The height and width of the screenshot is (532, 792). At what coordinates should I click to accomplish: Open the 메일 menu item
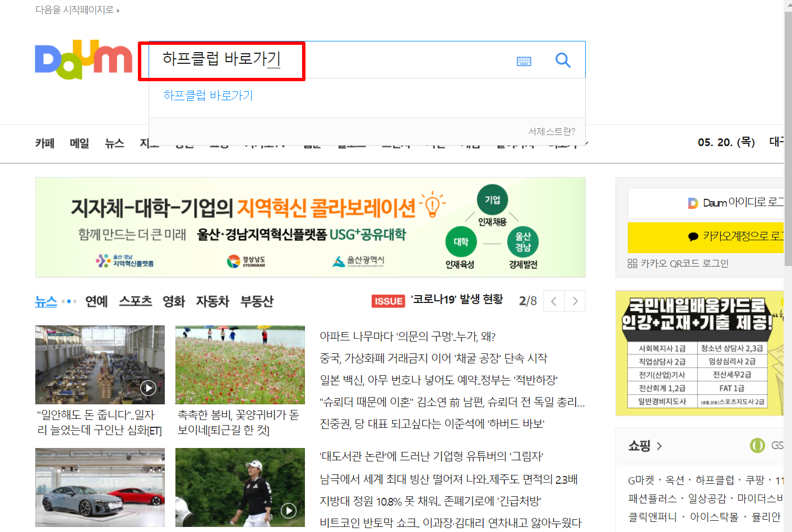point(80,143)
